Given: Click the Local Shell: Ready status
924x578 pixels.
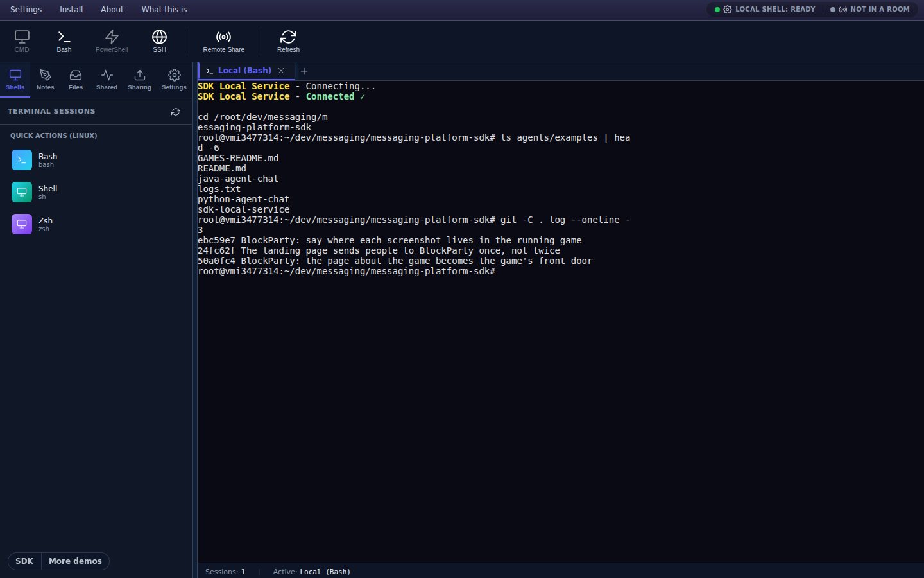Looking at the screenshot, I should click(x=765, y=9).
